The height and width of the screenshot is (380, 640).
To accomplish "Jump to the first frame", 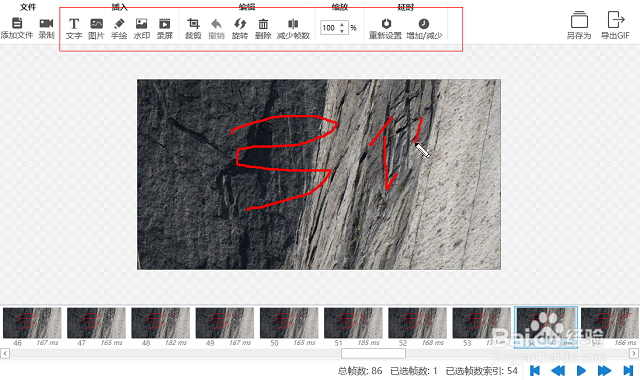I will point(535,371).
